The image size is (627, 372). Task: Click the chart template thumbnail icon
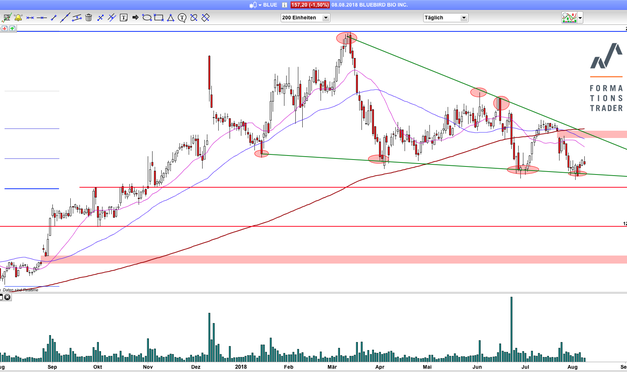(569, 18)
